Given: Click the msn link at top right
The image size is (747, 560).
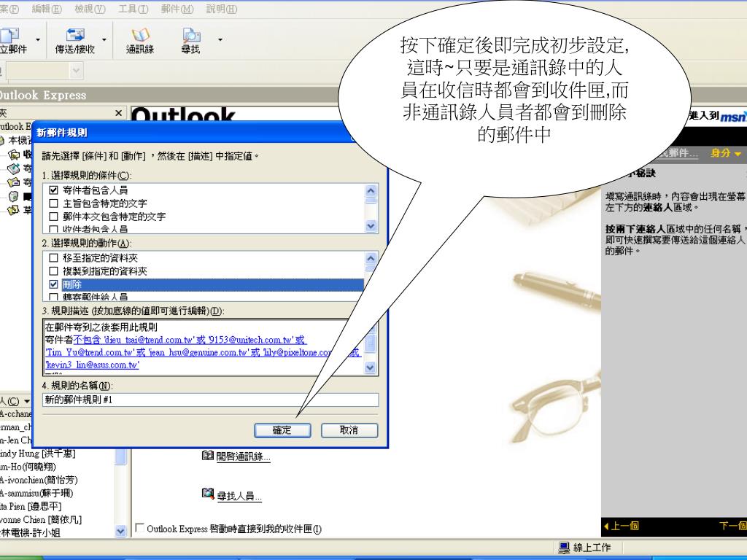Looking at the screenshot, I should click(x=732, y=116).
